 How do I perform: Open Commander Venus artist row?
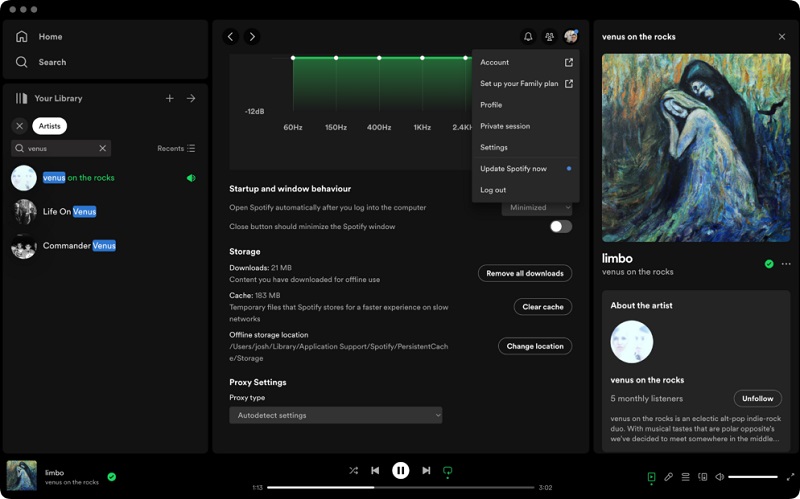point(105,246)
